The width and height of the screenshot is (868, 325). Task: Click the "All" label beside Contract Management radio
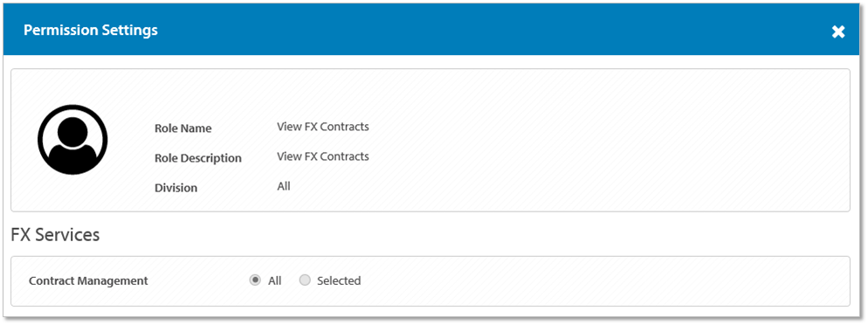[274, 280]
